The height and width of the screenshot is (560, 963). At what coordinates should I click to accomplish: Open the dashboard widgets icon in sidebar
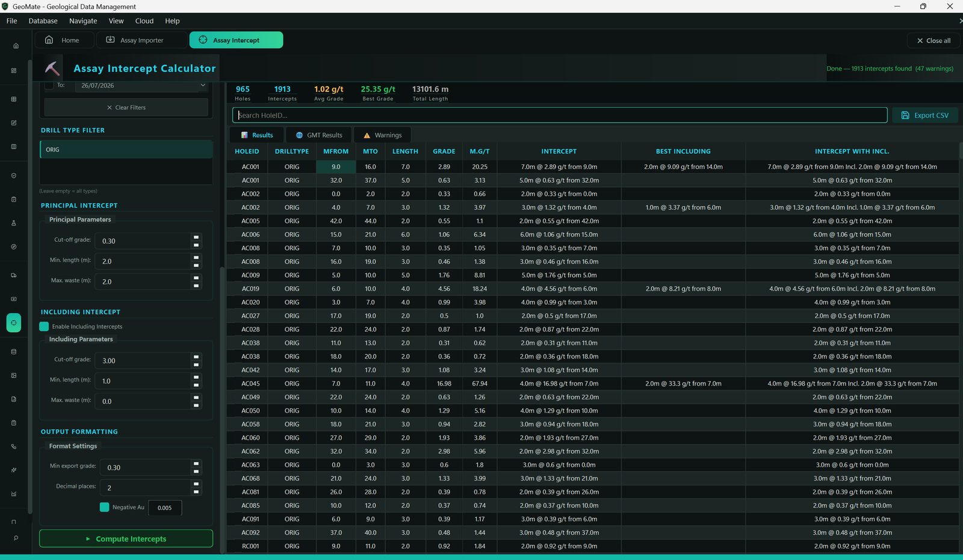[x=14, y=70]
